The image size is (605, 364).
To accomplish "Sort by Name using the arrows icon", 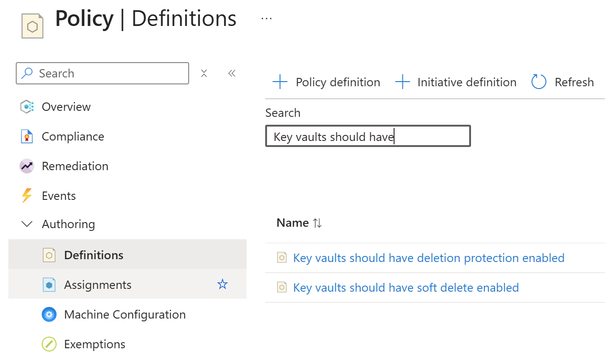I will coord(317,223).
